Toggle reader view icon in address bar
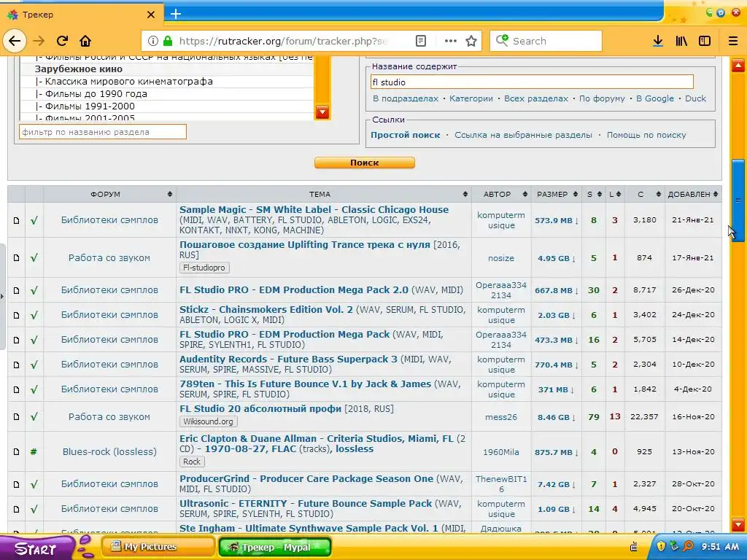Screen dimensions: 747x560 (421, 41)
